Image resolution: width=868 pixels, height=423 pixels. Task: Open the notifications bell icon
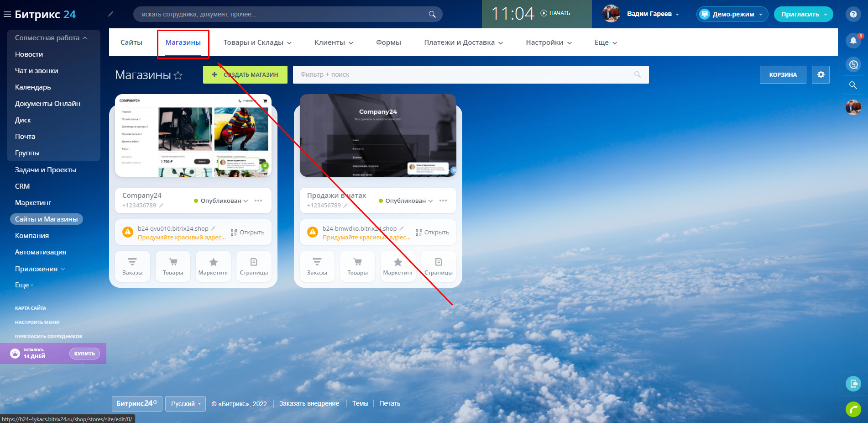pos(853,41)
